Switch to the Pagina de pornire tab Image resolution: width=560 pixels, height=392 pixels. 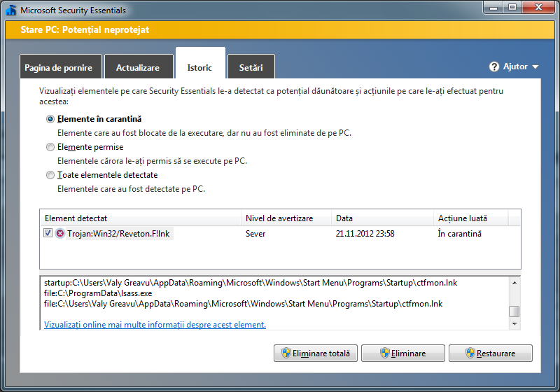pyautogui.click(x=61, y=68)
